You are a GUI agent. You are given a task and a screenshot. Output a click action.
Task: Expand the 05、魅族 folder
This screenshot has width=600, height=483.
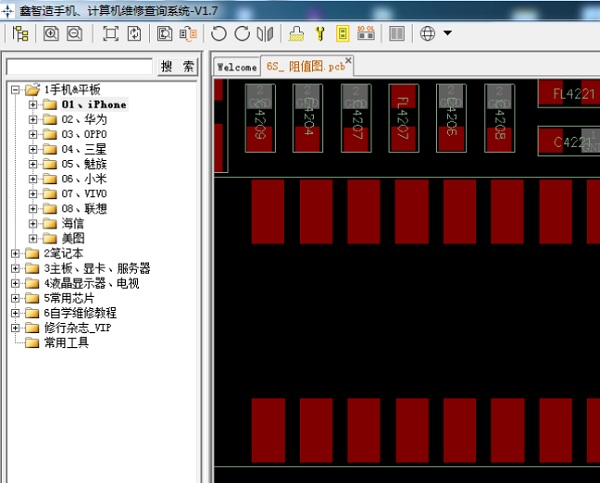coord(33,164)
